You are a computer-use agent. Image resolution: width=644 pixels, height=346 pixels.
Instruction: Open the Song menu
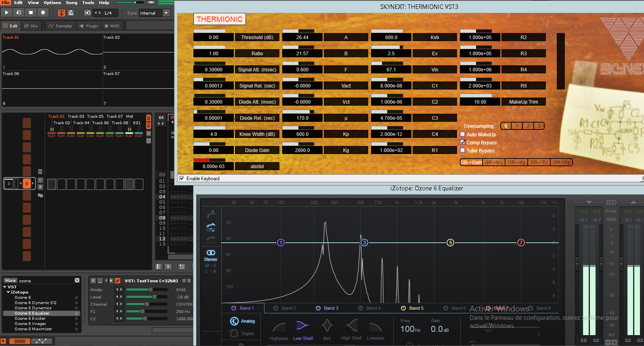71,2
